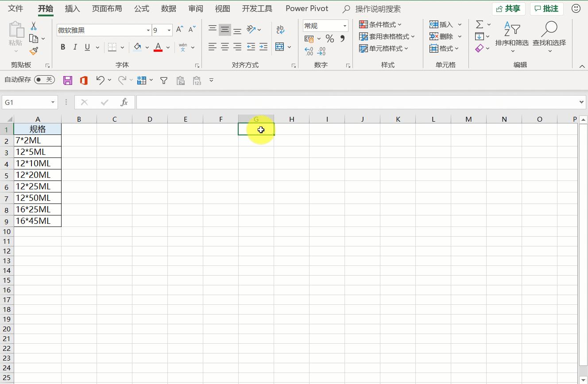Toggle bold formatting
Screen dimensions: 588x384
click(62, 47)
